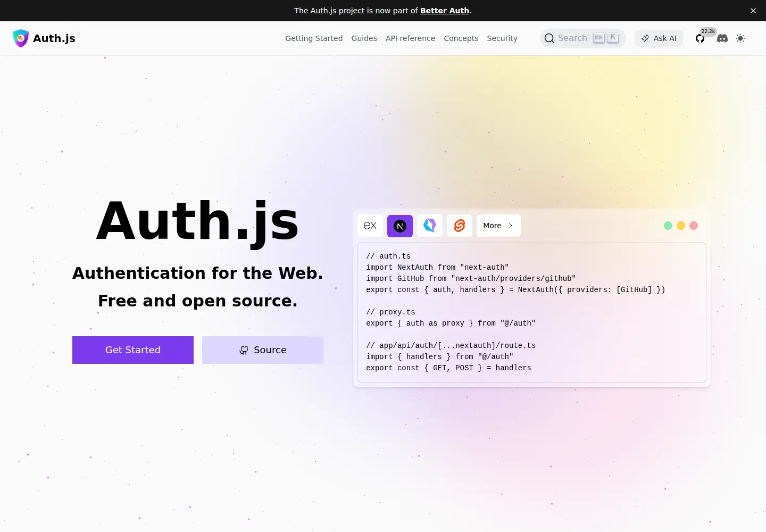The image size is (766, 532).
Task: Select the SvelteKit framework tab
Action: [x=460, y=226]
